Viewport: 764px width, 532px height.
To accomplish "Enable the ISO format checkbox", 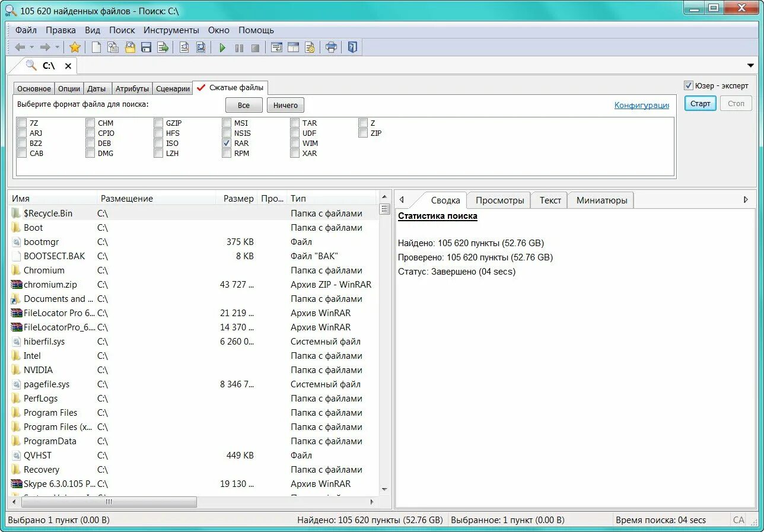I will point(158,143).
